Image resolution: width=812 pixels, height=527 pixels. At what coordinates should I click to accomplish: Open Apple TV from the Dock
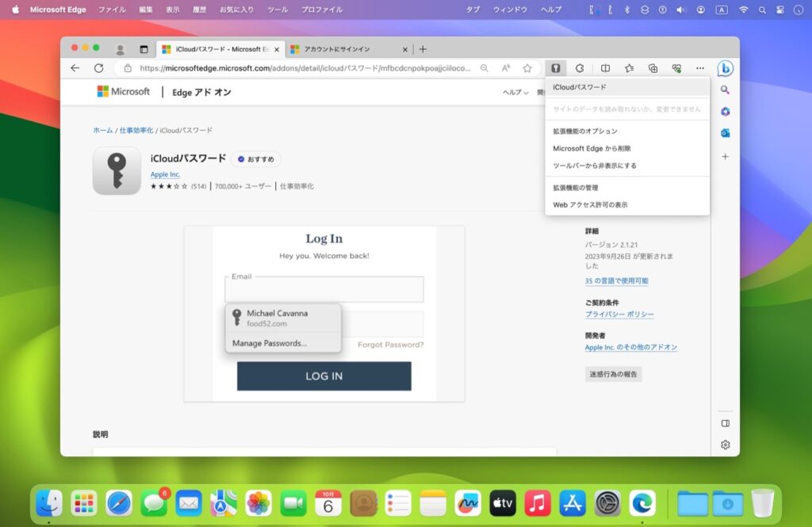click(x=503, y=502)
